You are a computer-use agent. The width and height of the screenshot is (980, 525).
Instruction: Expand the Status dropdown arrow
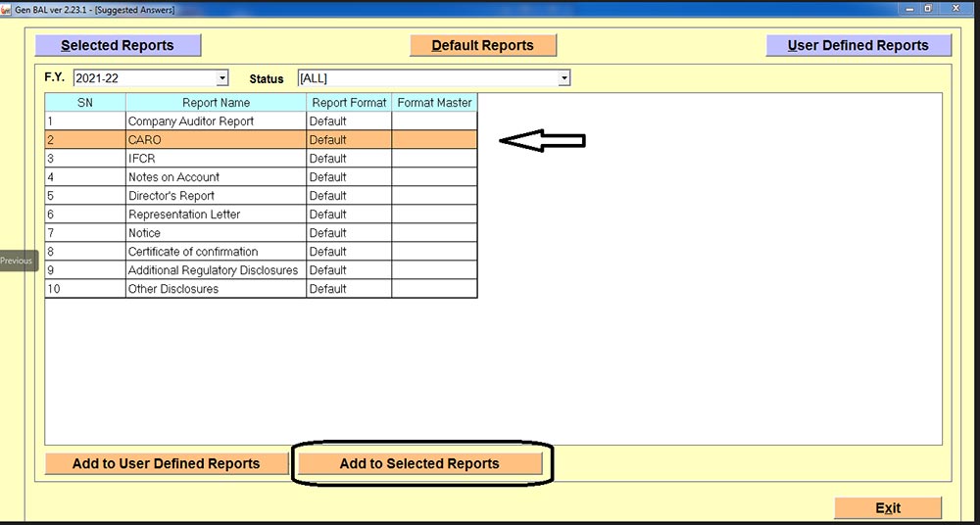563,78
